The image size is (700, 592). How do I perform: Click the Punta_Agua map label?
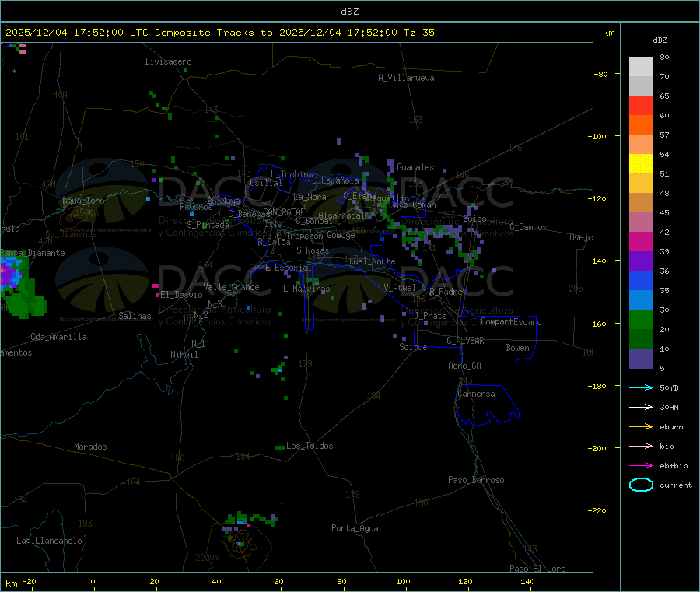pos(355,529)
